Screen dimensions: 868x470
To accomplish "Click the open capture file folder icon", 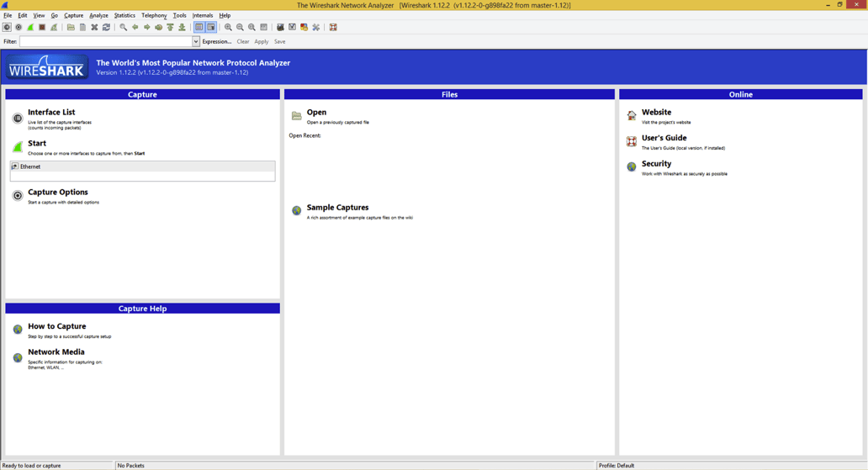I will [x=71, y=27].
